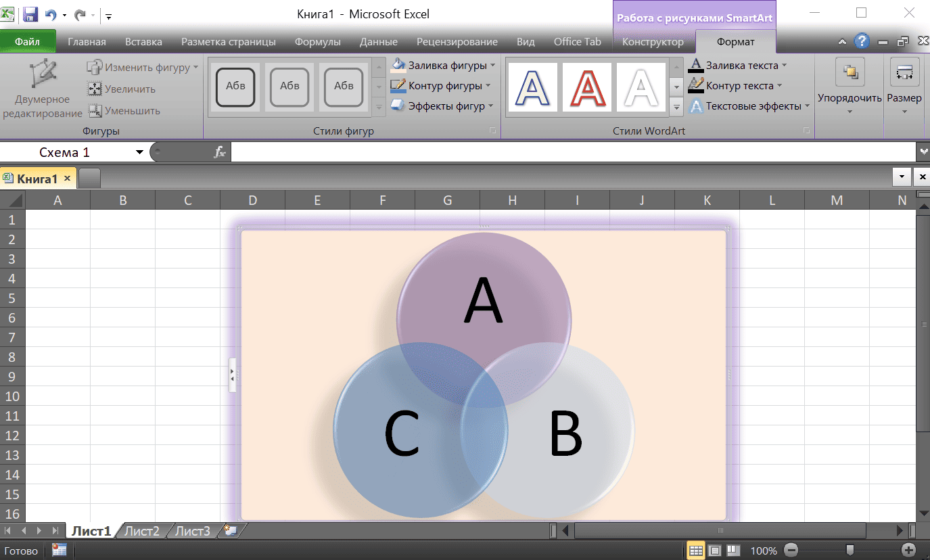The width and height of the screenshot is (930, 560).
Task: Adjust the zoom slider handle
Action: (850, 551)
